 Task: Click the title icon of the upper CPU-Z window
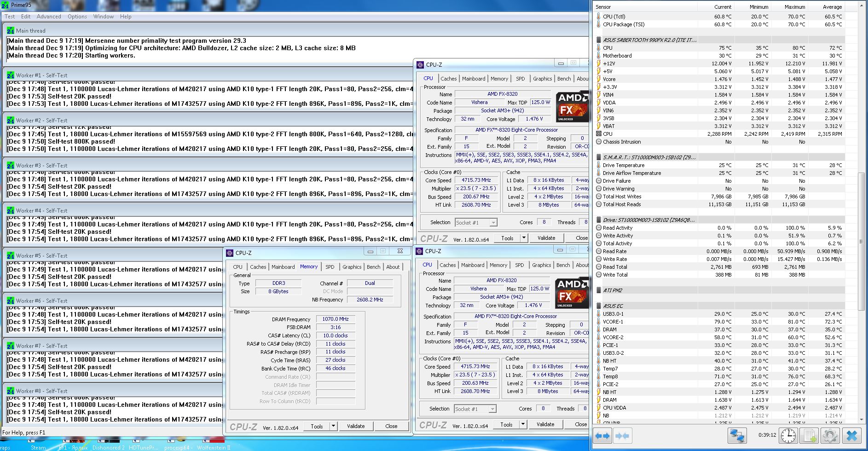tap(420, 64)
